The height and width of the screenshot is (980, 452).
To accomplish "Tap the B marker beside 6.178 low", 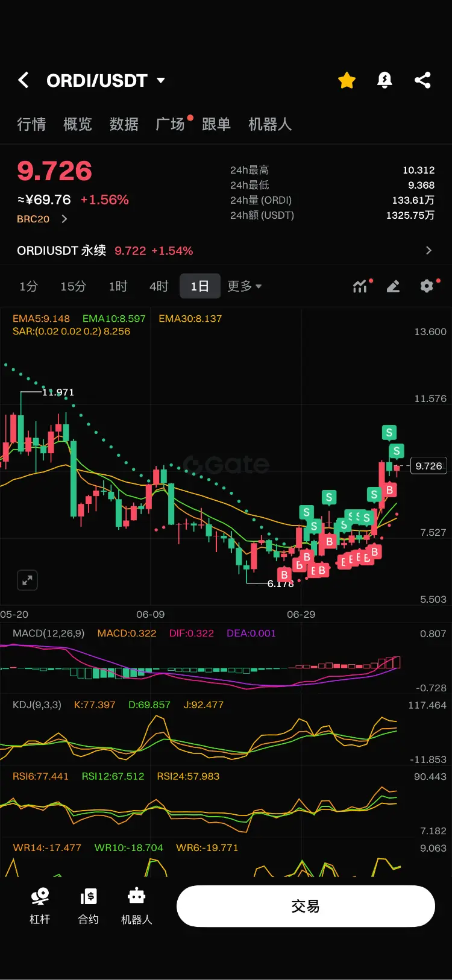I will [284, 574].
